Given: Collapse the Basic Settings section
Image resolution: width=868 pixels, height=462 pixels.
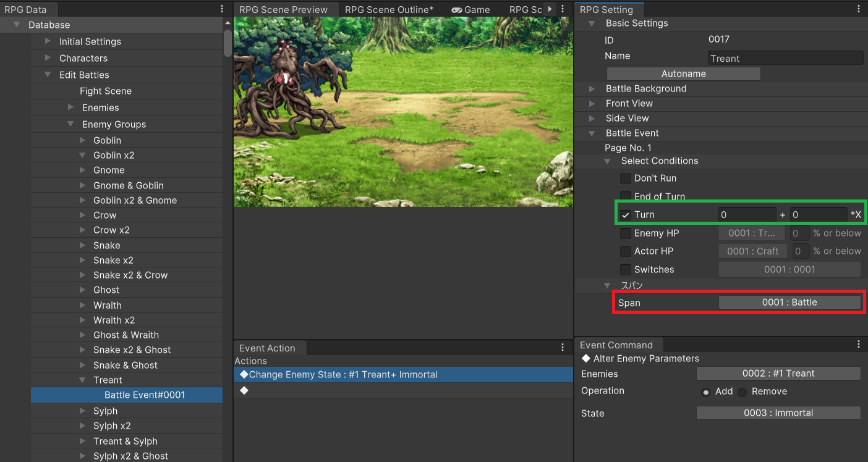Looking at the screenshot, I should 592,23.
